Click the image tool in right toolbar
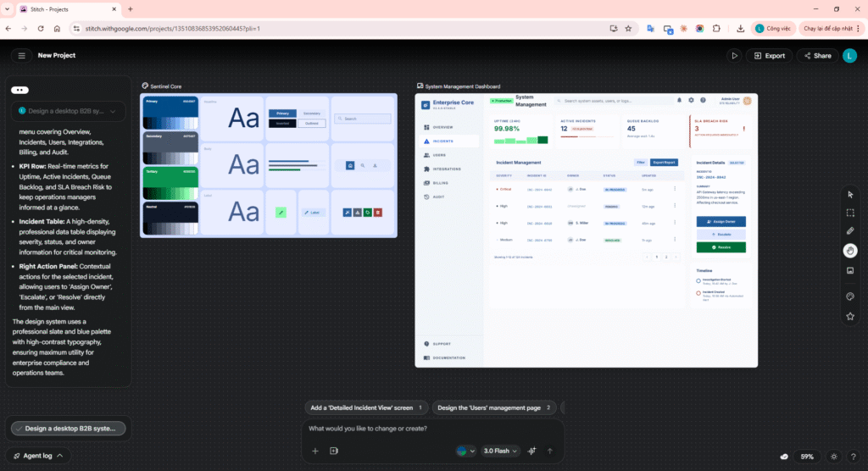Screen dimensions: 868x471 coord(850,270)
